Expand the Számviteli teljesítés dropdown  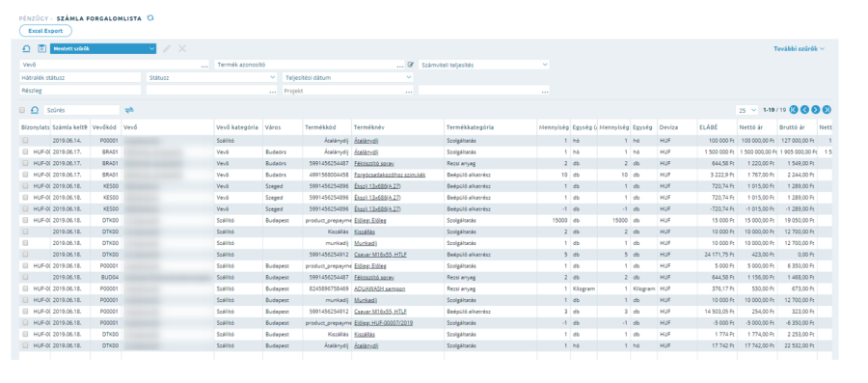click(x=484, y=65)
